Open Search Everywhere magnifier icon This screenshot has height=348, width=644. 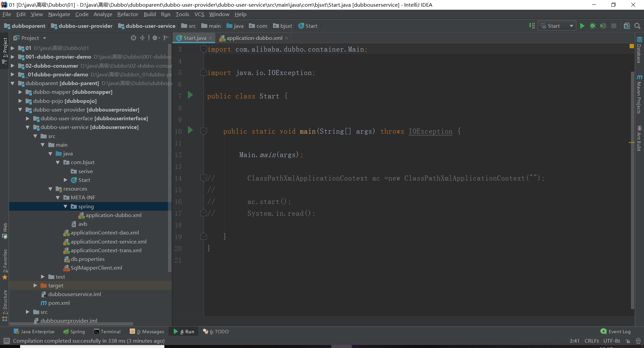coord(637,26)
